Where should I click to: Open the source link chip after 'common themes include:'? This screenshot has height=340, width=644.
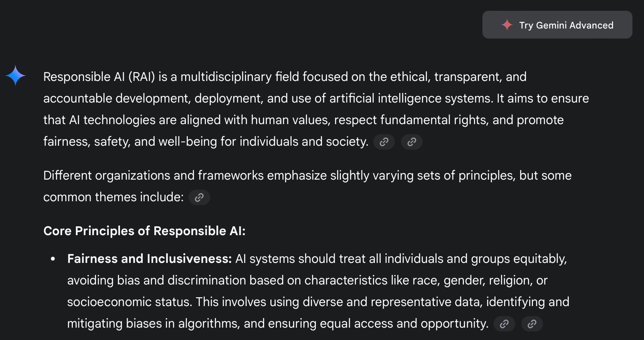tap(199, 197)
